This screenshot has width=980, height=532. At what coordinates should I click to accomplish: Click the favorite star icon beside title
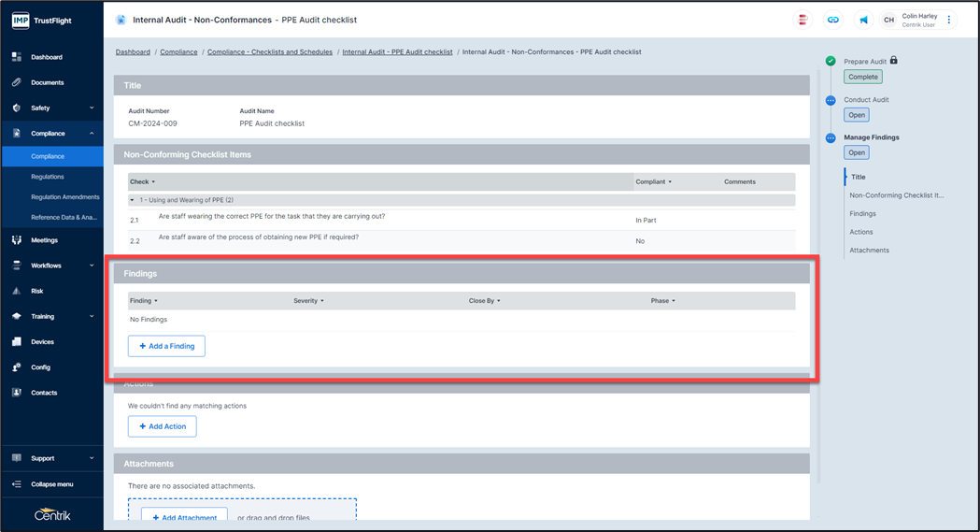tap(121, 20)
